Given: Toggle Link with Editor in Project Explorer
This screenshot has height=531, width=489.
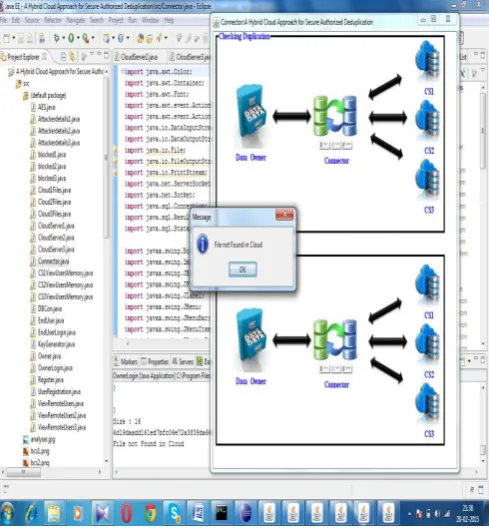Looking at the screenshot, I should click(72, 57).
